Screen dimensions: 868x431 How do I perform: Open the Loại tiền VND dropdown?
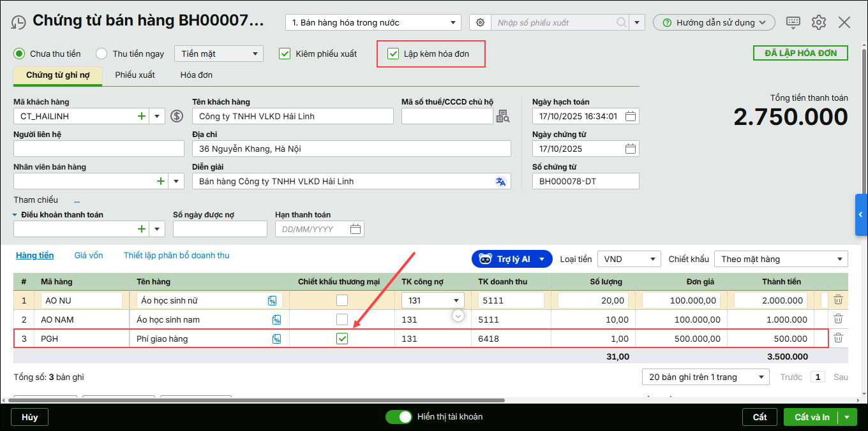[x=652, y=259]
